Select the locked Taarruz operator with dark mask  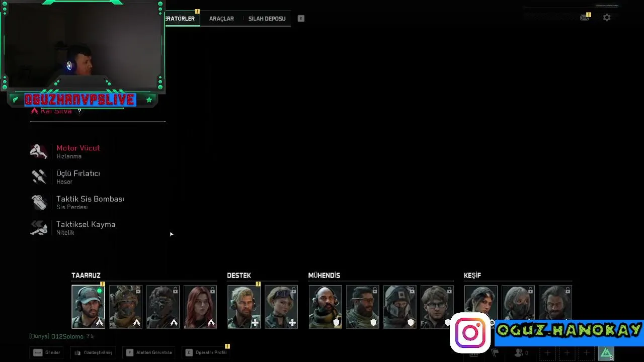tap(163, 307)
